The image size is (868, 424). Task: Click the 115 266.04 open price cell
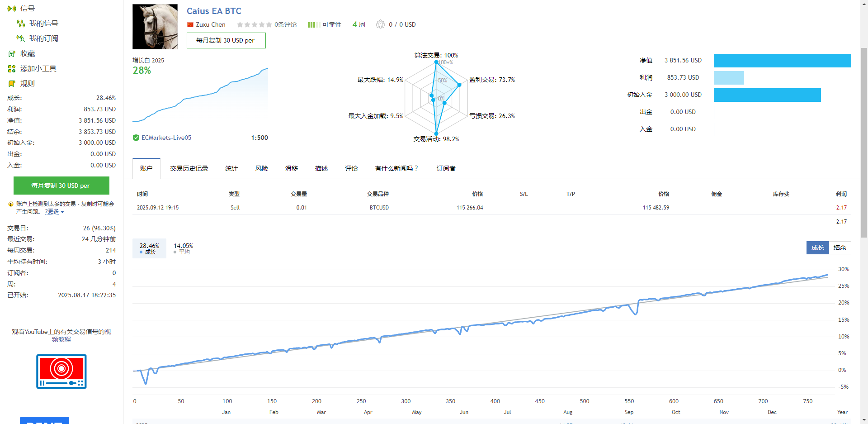[470, 208]
